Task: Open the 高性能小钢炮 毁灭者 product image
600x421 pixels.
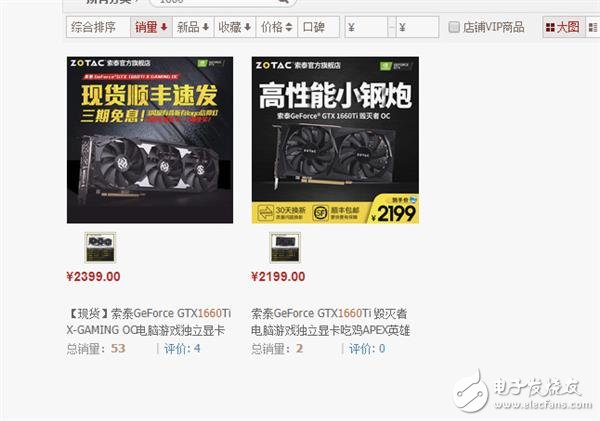Action: 335,140
